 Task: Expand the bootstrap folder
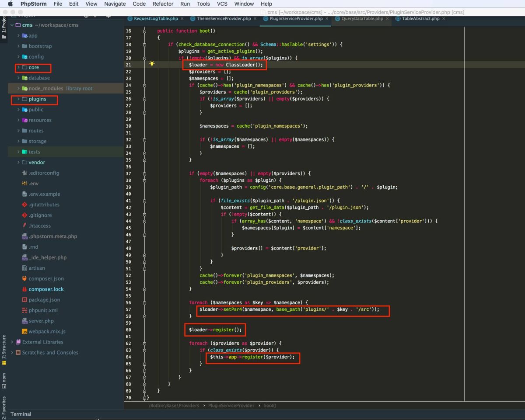pos(18,46)
